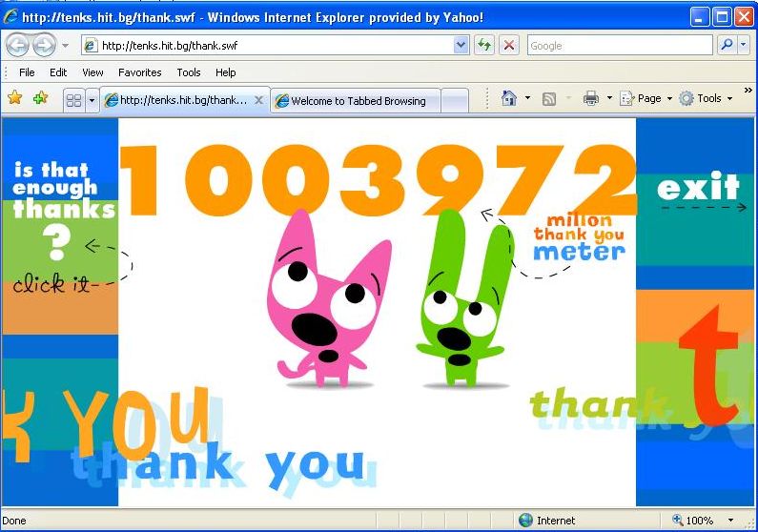
Task: Click the "click it" handwritten text
Action: (51, 283)
